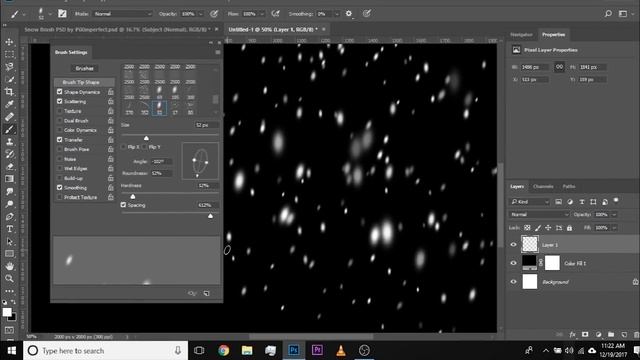
Task: Create new fill or adjustment layer icon
Action: tap(598, 334)
